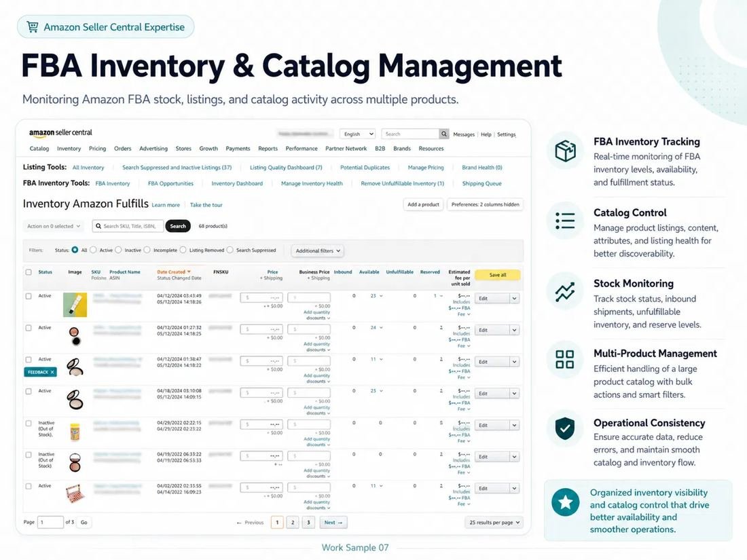Jump to page 3 in pagination
The width and height of the screenshot is (747, 560).
click(x=308, y=523)
